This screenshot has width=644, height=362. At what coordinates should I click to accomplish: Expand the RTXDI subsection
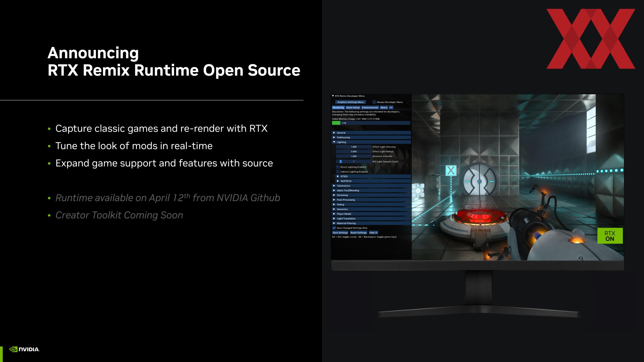[373, 176]
